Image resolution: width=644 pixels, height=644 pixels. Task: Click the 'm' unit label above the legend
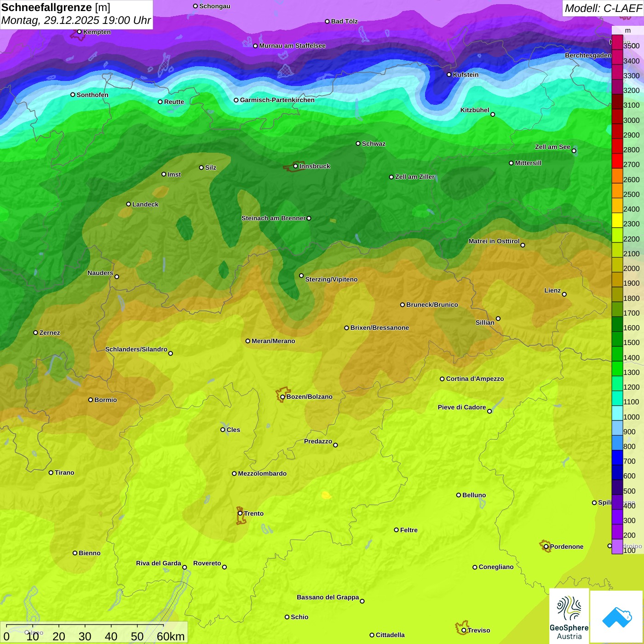(x=628, y=30)
